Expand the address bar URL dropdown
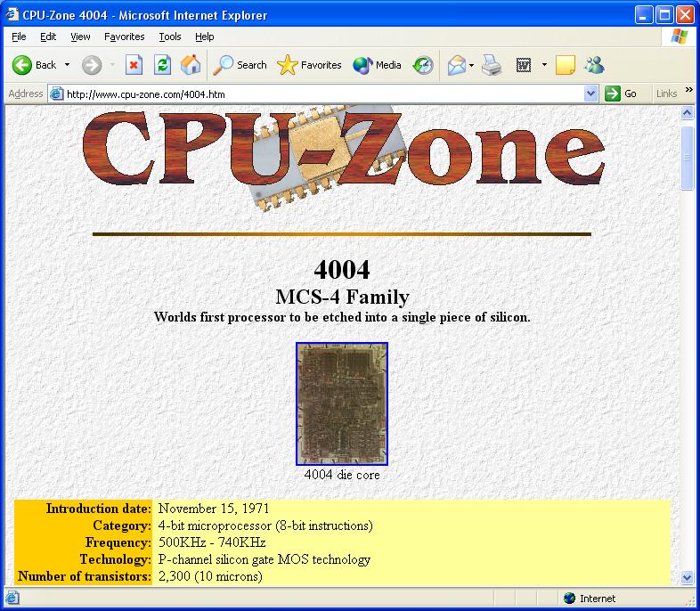This screenshot has width=700, height=611. tap(590, 94)
